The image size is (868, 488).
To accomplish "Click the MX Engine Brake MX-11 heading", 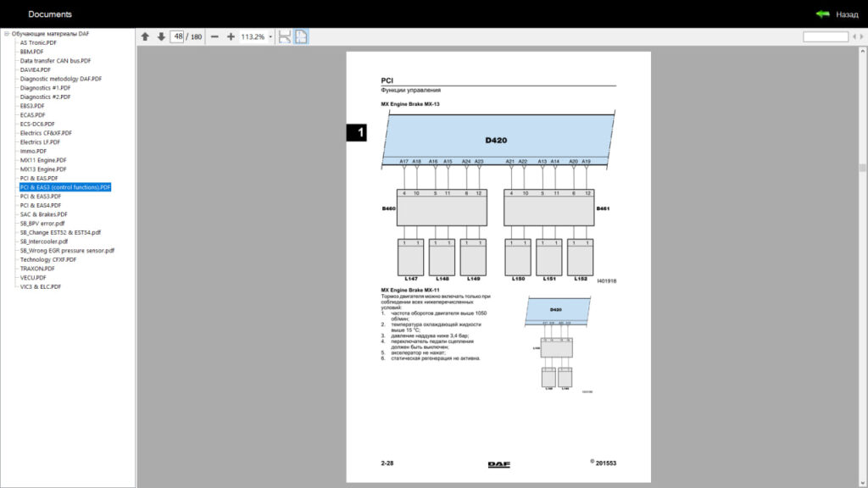I will point(410,290).
